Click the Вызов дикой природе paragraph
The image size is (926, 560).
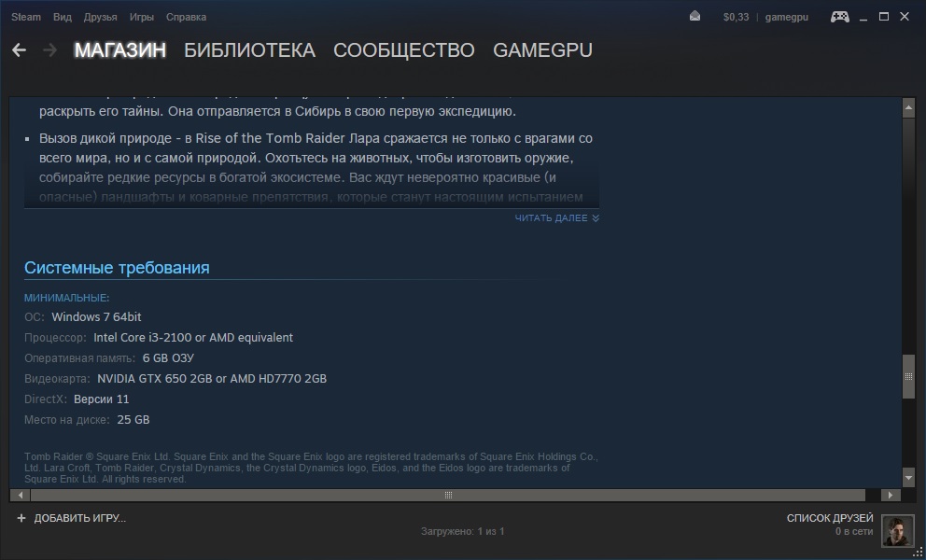tap(316, 168)
